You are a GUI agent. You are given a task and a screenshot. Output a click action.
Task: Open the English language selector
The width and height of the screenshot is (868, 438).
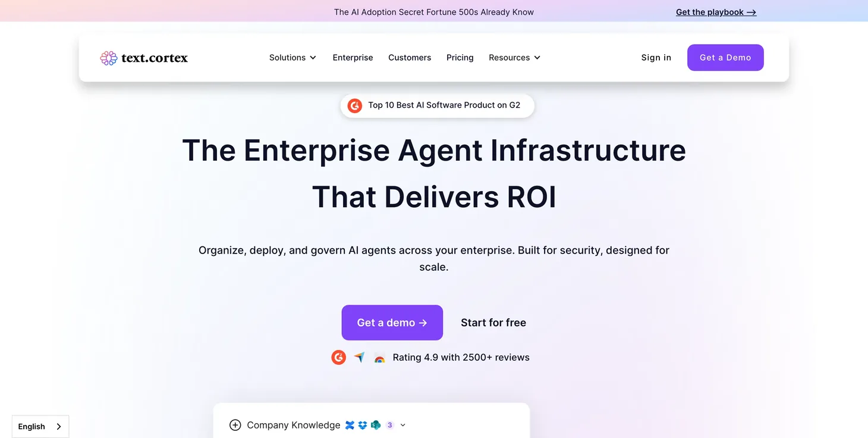point(40,426)
